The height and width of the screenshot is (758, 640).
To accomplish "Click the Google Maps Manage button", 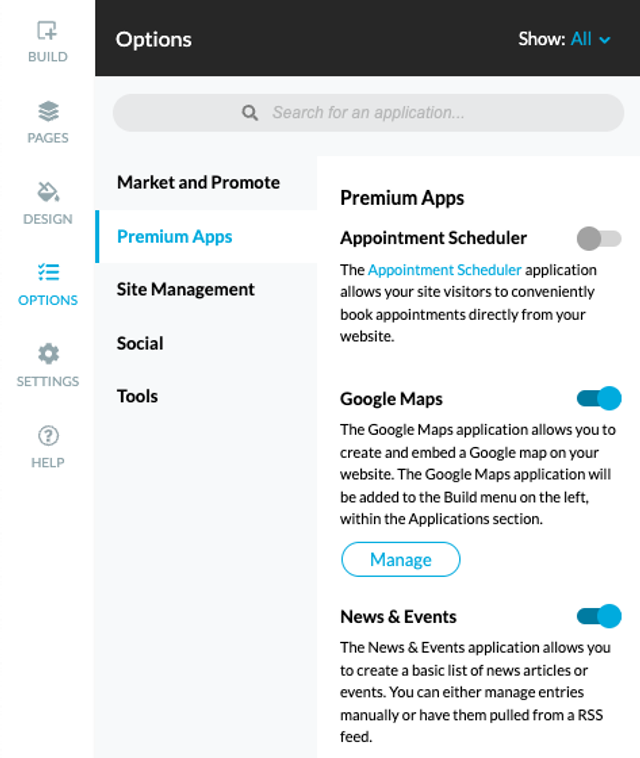I will click(401, 559).
